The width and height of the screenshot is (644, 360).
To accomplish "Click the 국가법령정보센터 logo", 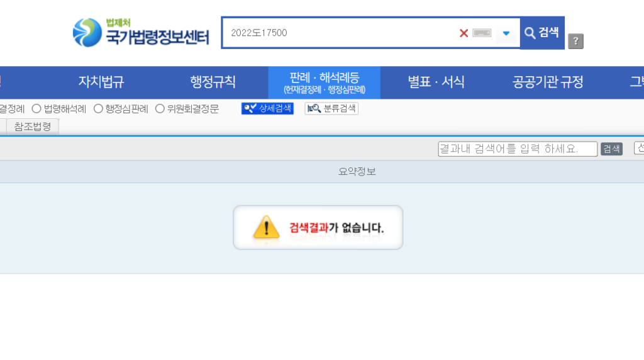I will click(x=141, y=33).
